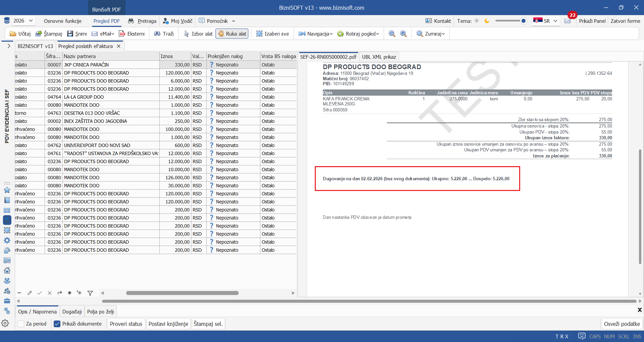Image resolution: width=644 pixels, height=342 pixels.
Task: Enable the Za period checkbox
Action: [x=21, y=324]
